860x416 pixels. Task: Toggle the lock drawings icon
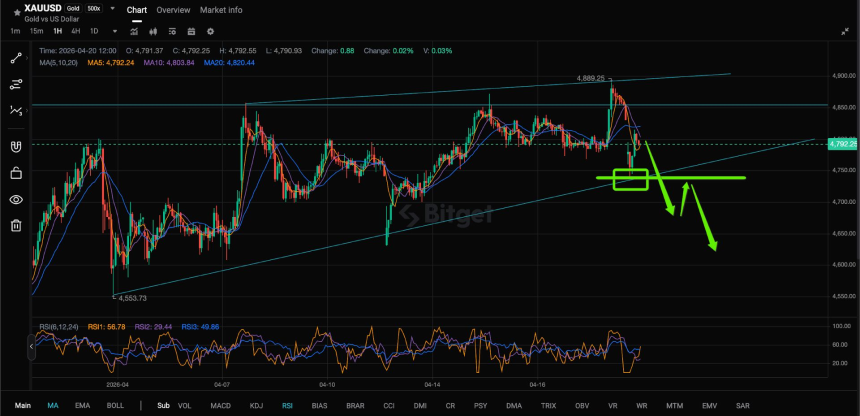[16, 173]
